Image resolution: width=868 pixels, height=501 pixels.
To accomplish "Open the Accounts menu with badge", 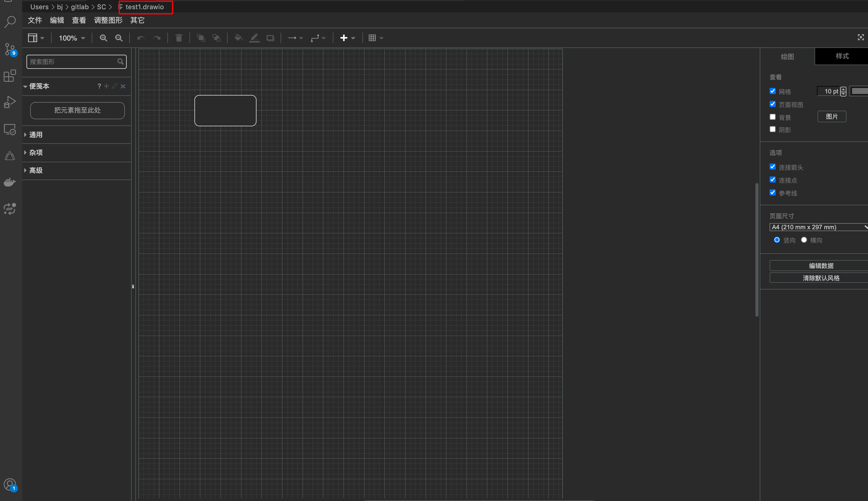I will [10, 485].
